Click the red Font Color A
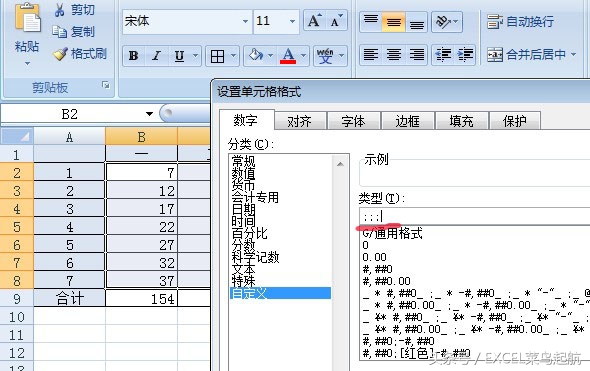Screen dimensions: 590x371 pyautogui.click(x=288, y=56)
